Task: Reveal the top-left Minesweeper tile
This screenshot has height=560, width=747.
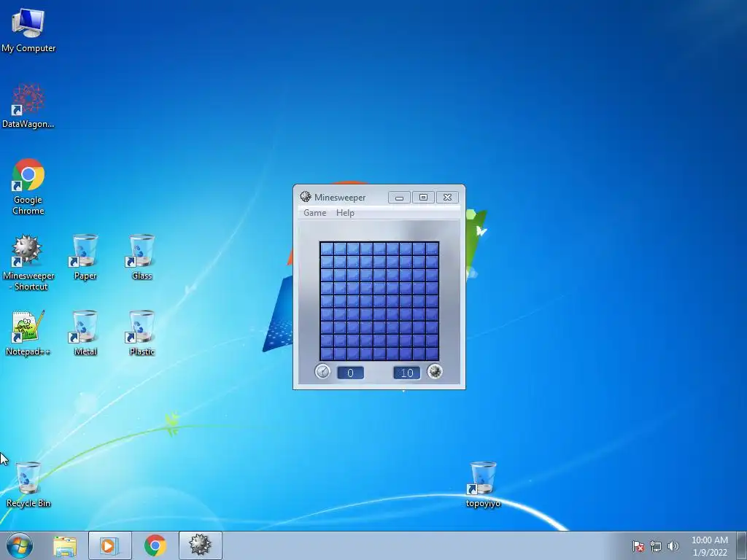Action: [x=327, y=249]
